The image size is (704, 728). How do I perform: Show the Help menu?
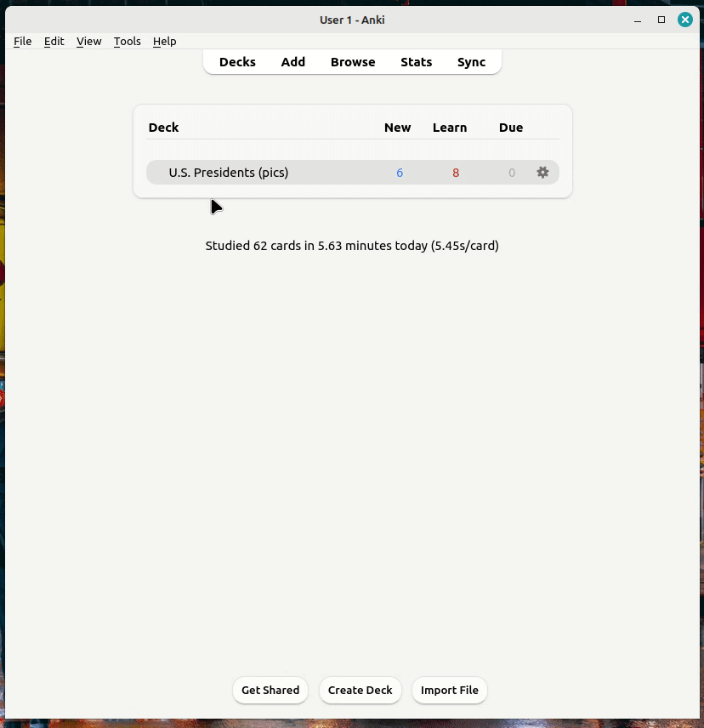tap(165, 41)
